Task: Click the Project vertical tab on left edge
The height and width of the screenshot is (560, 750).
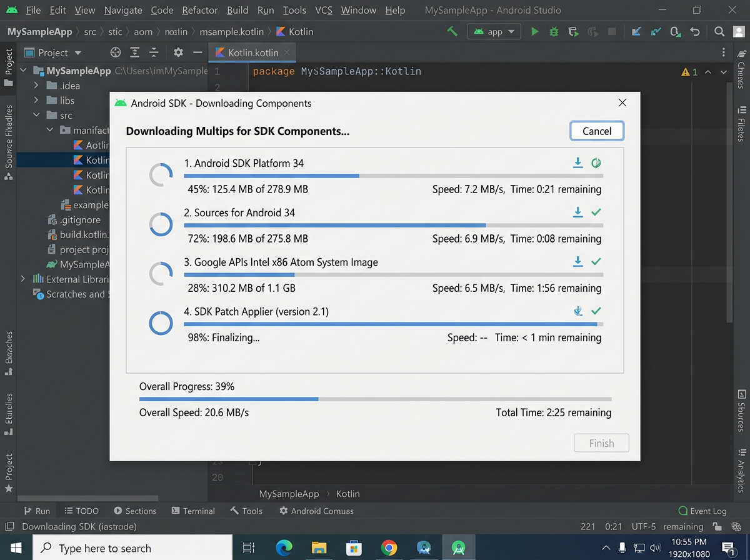Action: click(9, 67)
